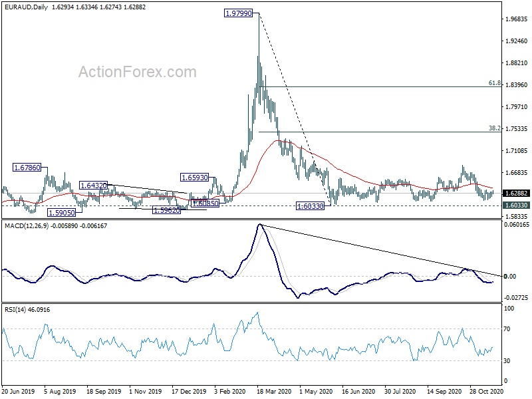Click the 18 Mar 2020 date marker
Viewport: 532px width, 399px height.
274,391
